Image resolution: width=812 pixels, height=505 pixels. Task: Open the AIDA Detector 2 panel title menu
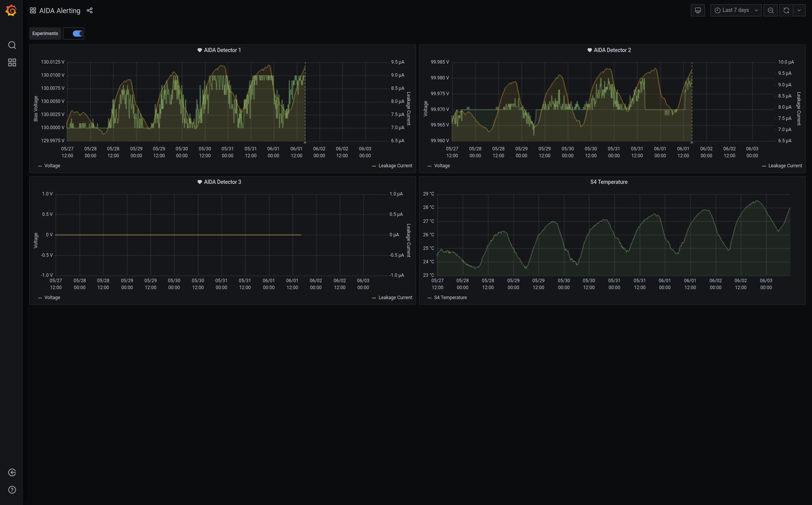612,50
